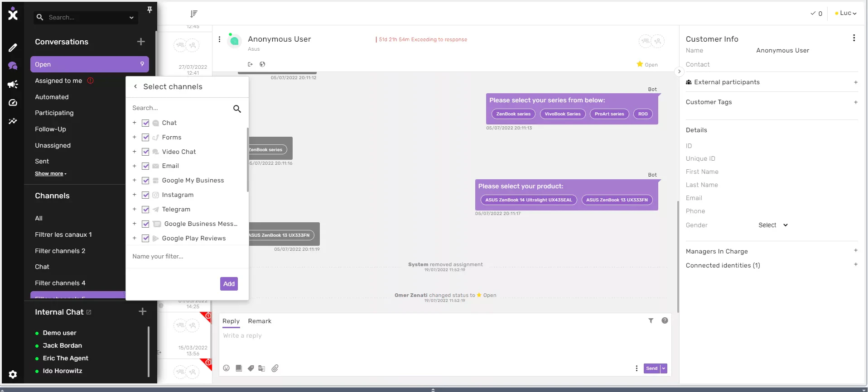
Task: Open the Send button dropdown arrow
Action: tap(664, 368)
